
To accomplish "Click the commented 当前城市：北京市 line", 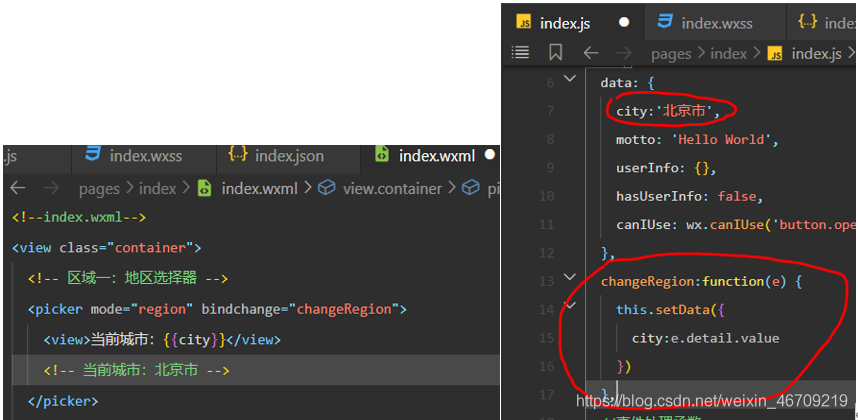I will 136,370.
